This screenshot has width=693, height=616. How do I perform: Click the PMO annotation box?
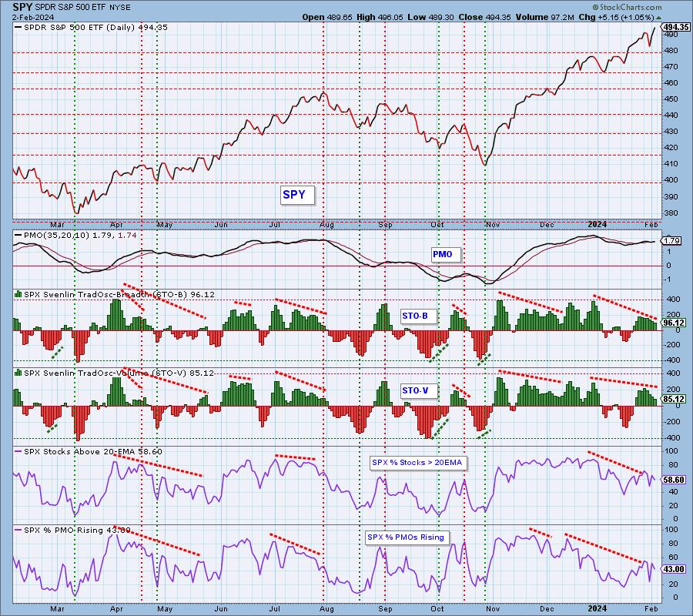[446, 254]
